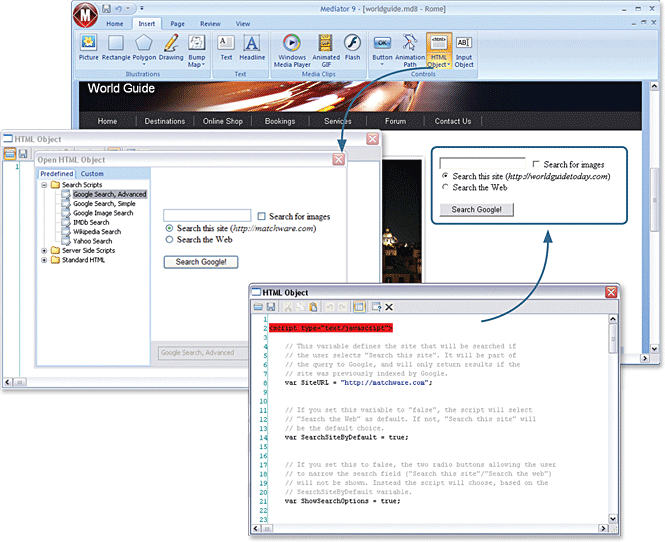This screenshot has height=542, width=665.
Task: Select the Polygon tool
Action: coord(144,47)
